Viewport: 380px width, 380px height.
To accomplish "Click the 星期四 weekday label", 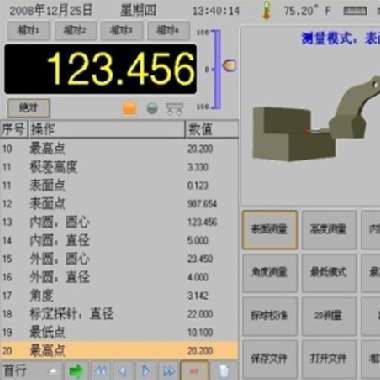I will coord(138,11).
